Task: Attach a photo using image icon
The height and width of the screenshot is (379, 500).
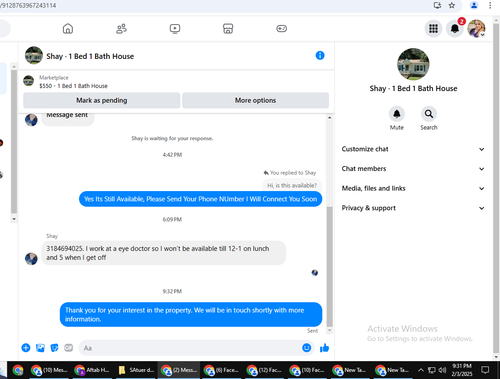Action: tap(40, 348)
